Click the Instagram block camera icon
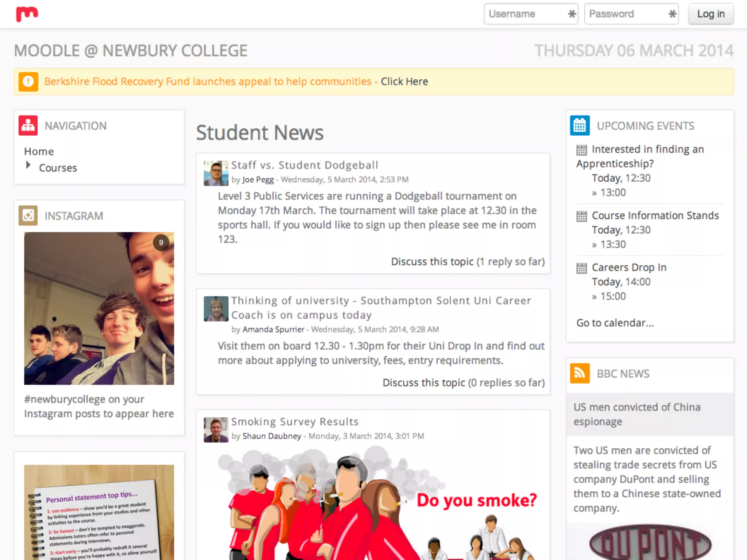This screenshot has height=560, width=747. (x=28, y=215)
